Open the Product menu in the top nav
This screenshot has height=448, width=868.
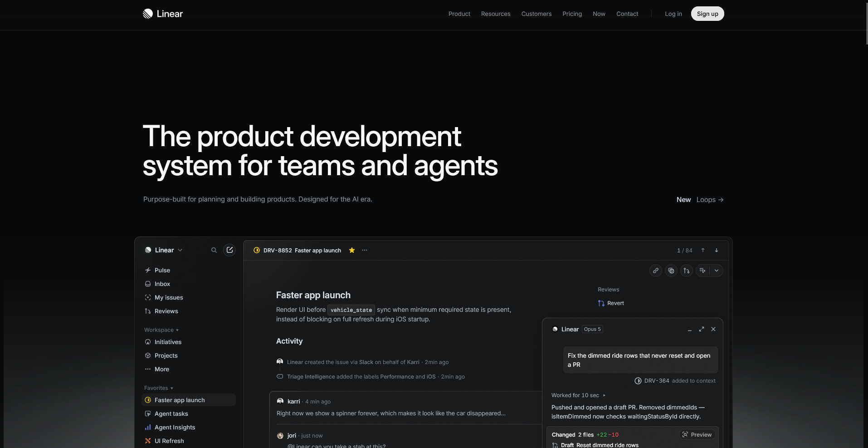pyautogui.click(x=459, y=14)
